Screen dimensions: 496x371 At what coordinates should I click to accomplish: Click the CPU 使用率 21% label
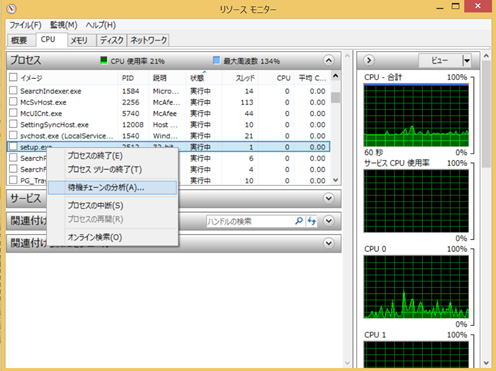(137, 61)
